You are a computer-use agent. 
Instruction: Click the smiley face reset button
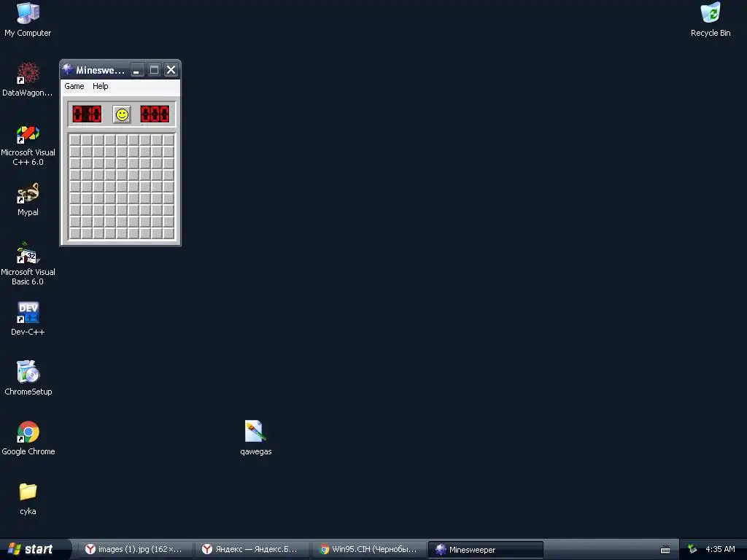coord(122,114)
